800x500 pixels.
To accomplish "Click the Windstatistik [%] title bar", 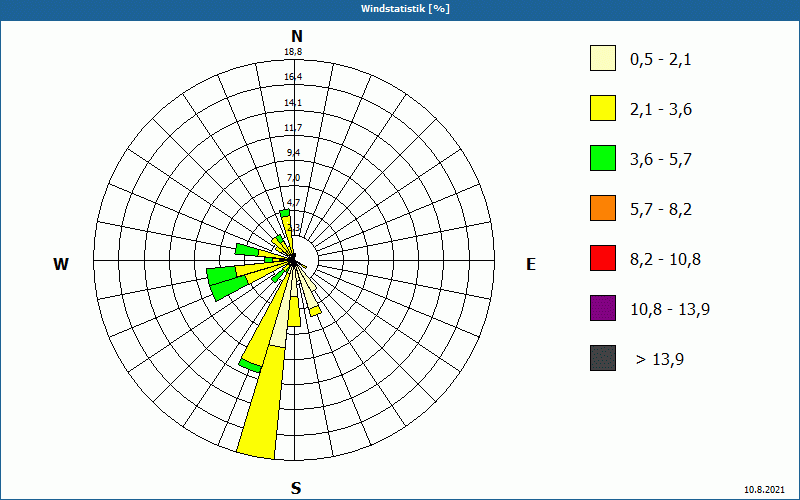I will (x=400, y=9).
